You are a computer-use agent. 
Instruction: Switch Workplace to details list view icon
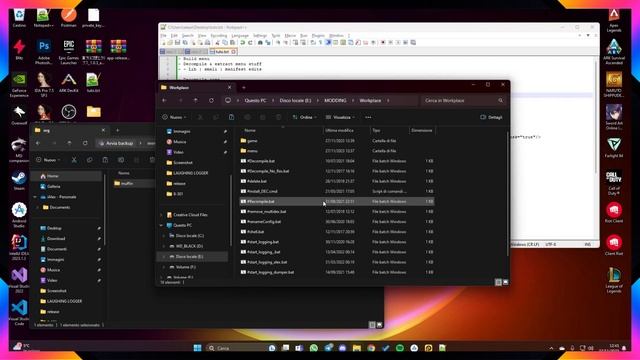click(498, 282)
